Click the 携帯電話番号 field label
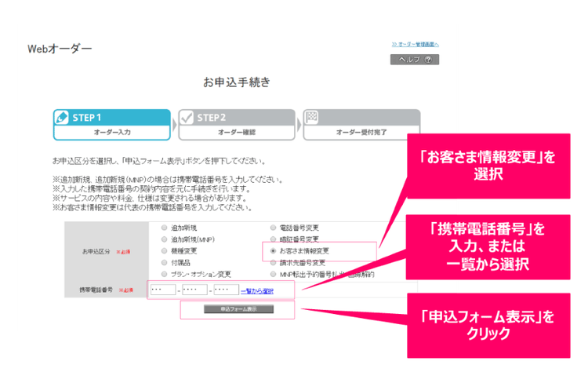Screen dimensions: 588x383 pos(96,290)
